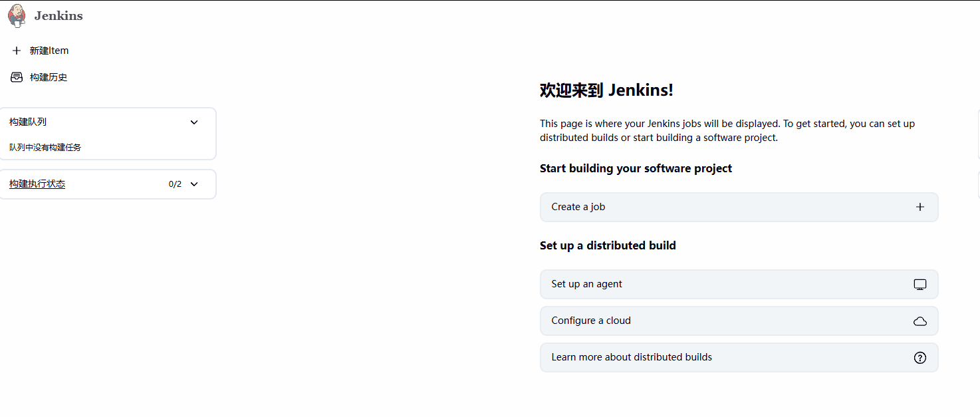Image resolution: width=980 pixels, height=417 pixels.
Task: Click the Jenkins title text
Action: pyautogui.click(x=59, y=16)
